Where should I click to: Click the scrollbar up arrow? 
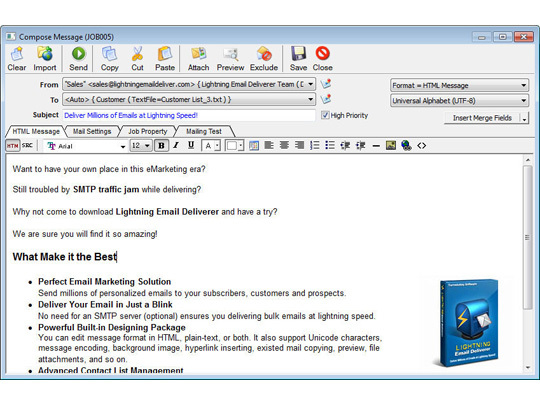(x=528, y=160)
